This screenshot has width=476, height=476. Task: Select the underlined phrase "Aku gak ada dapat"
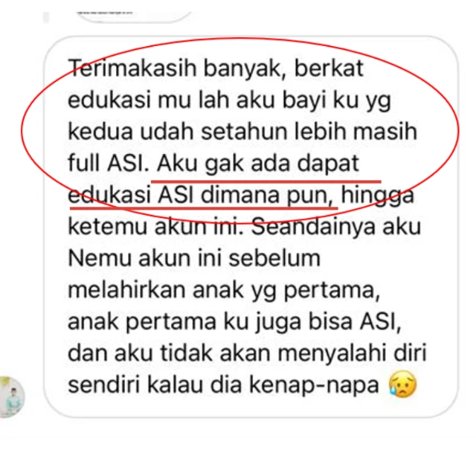click(258, 164)
